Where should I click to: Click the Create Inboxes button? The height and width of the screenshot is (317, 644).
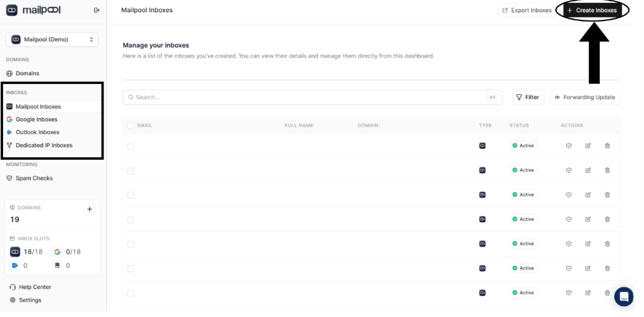[x=592, y=10]
